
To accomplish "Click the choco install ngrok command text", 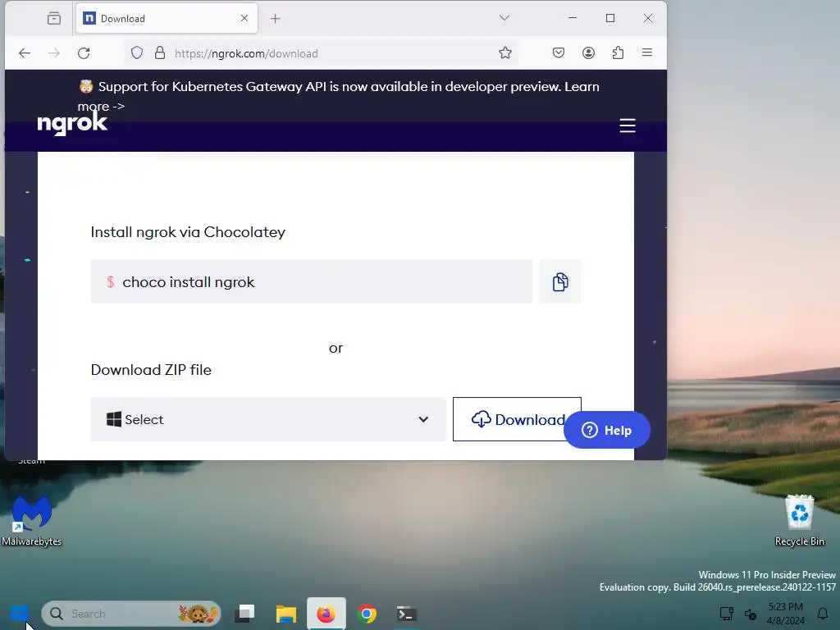I will coord(189,282).
